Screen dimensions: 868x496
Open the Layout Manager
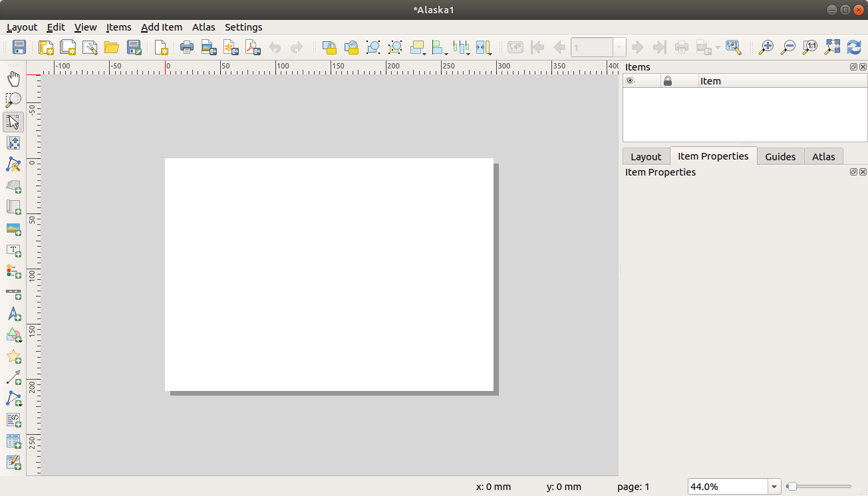pos(88,47)
